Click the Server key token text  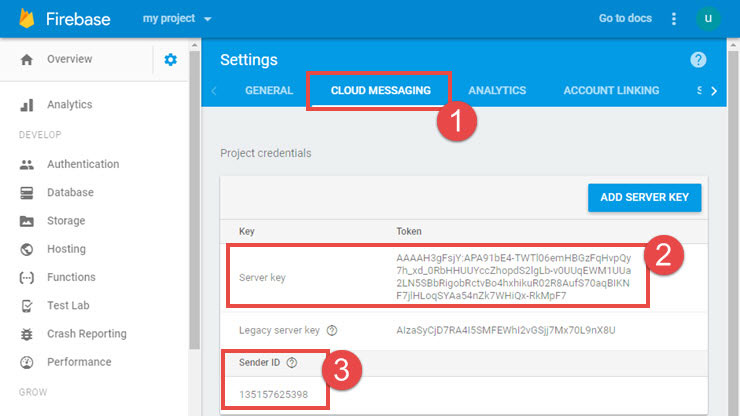(513, 277)
